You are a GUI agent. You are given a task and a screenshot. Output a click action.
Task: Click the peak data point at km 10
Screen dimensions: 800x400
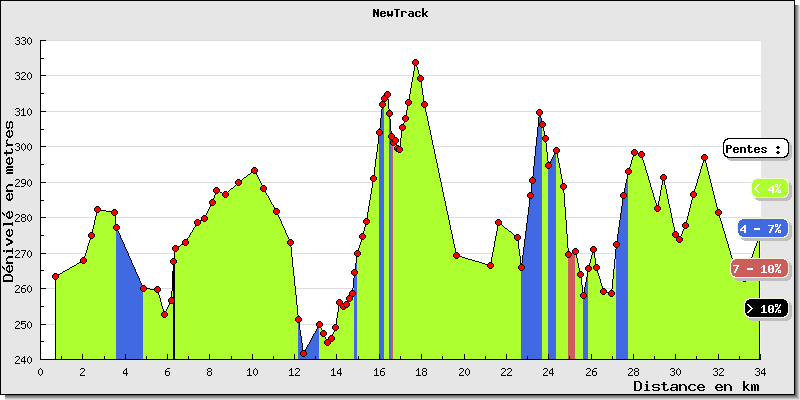pos(254,171)
